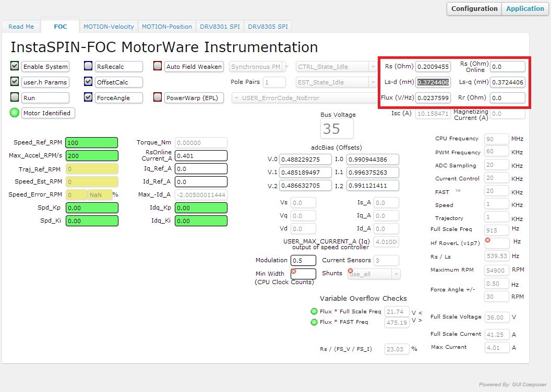
Task: Enable the RsRecalc checkbox
Action: pyautogui.click(x=88, y=66)
